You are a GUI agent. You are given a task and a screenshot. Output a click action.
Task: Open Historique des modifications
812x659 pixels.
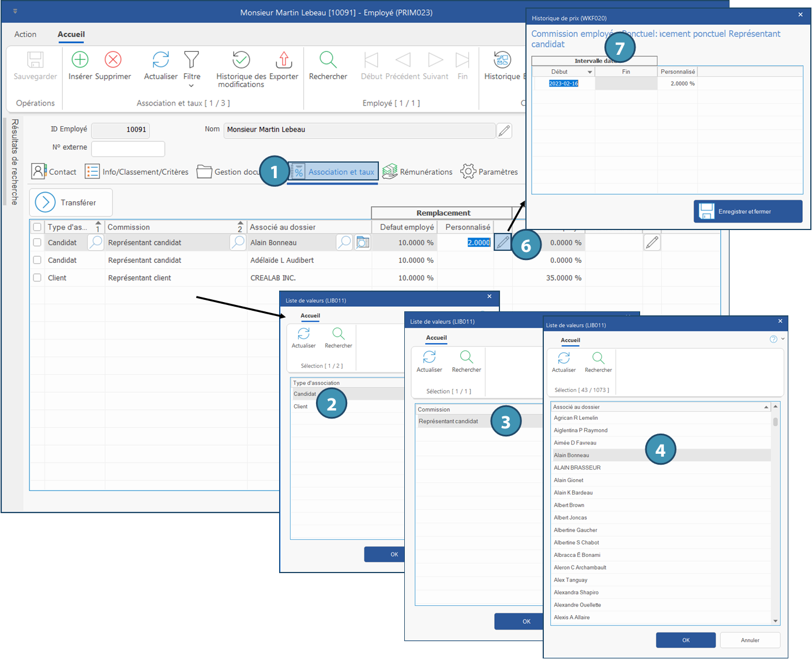[x=240, y=60]
